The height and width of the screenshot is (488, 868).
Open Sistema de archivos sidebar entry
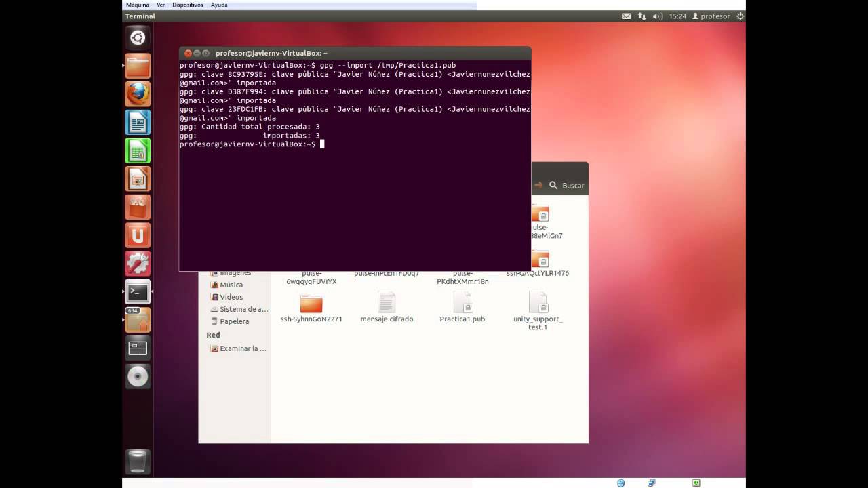point(239,309)
